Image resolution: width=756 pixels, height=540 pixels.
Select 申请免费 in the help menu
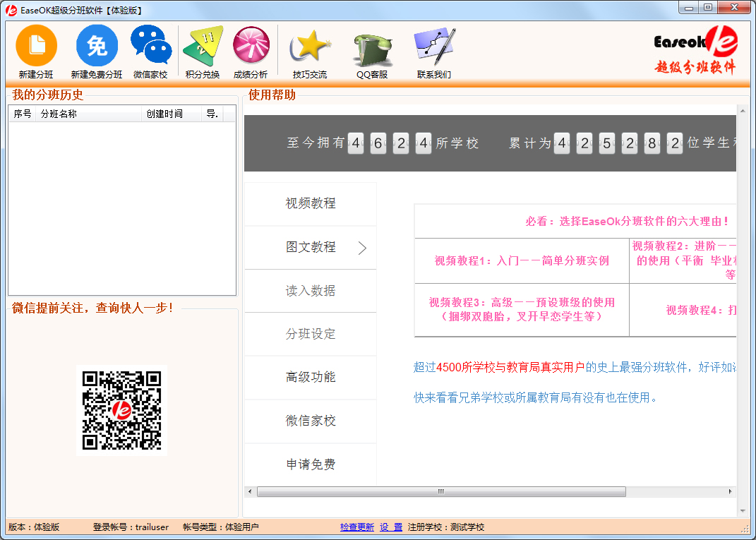311,464
